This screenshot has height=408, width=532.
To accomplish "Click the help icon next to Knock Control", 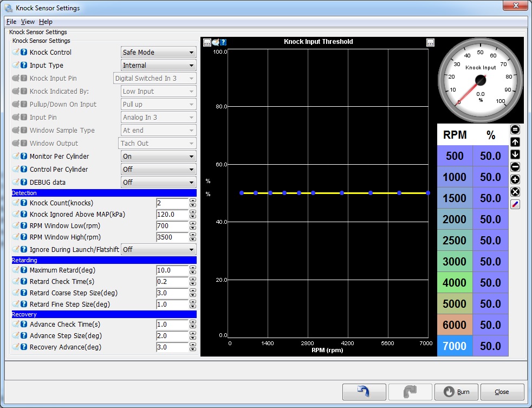I will 24,53.
